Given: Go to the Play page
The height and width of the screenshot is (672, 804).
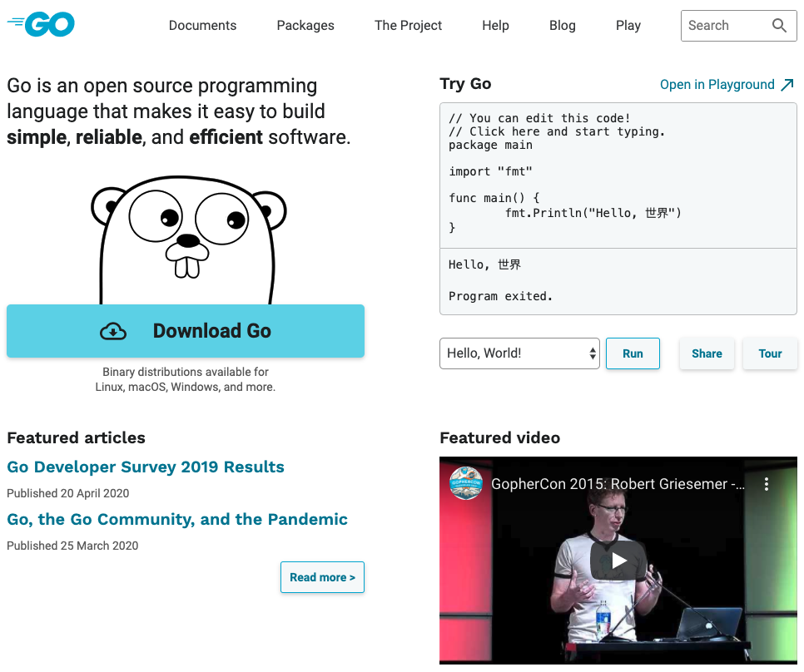Looking at the screenshot, I should 628,26.
